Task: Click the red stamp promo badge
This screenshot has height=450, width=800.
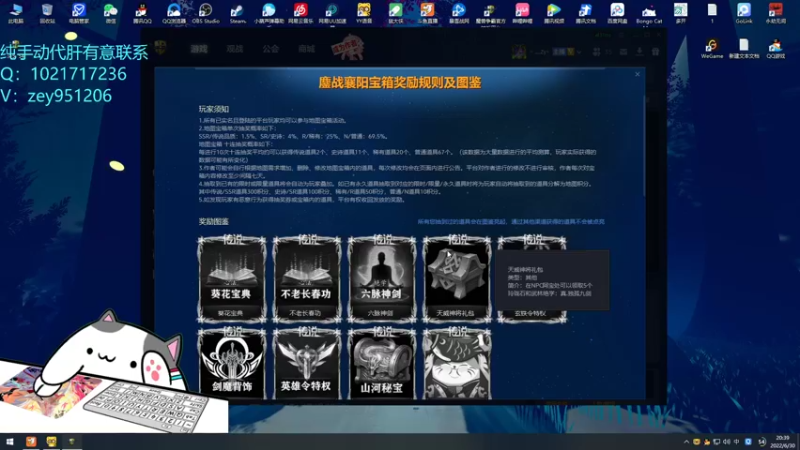Action: click(348, 48)
